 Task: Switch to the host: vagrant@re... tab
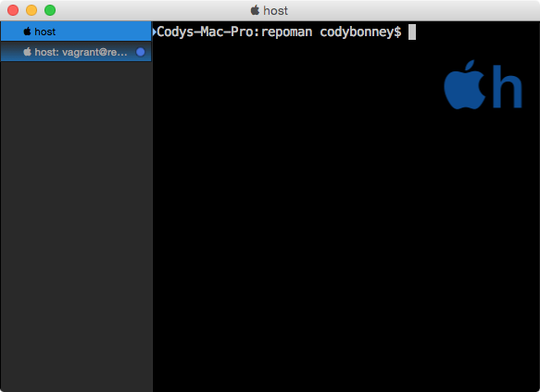(76, 52)
